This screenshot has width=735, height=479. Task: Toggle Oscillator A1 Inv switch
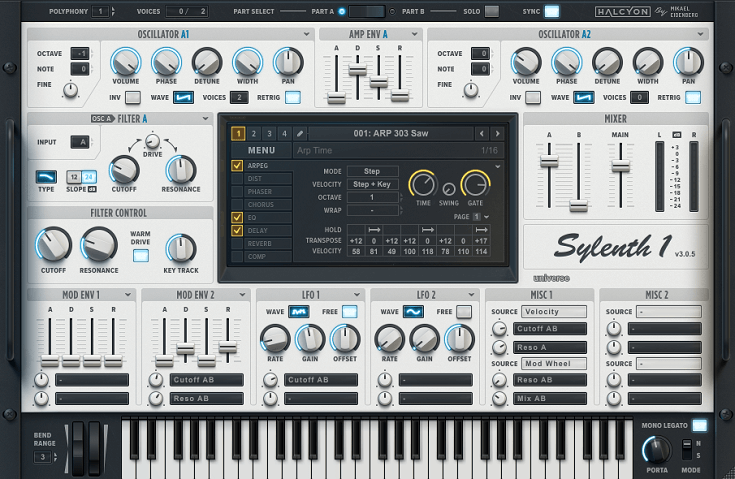(133, 97)
